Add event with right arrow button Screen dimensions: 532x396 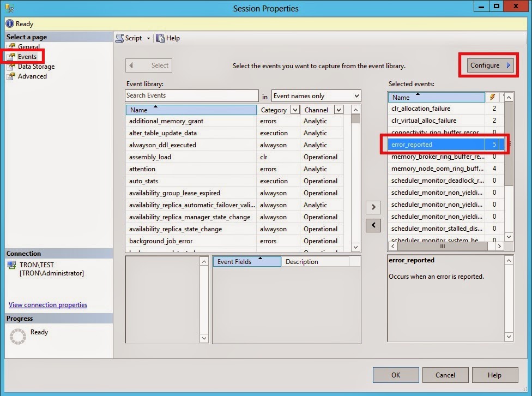tap(373, 207)
